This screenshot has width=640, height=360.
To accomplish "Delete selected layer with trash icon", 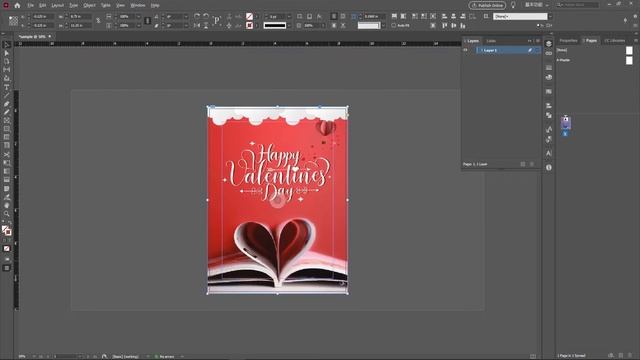I will [x=532, y=164].
